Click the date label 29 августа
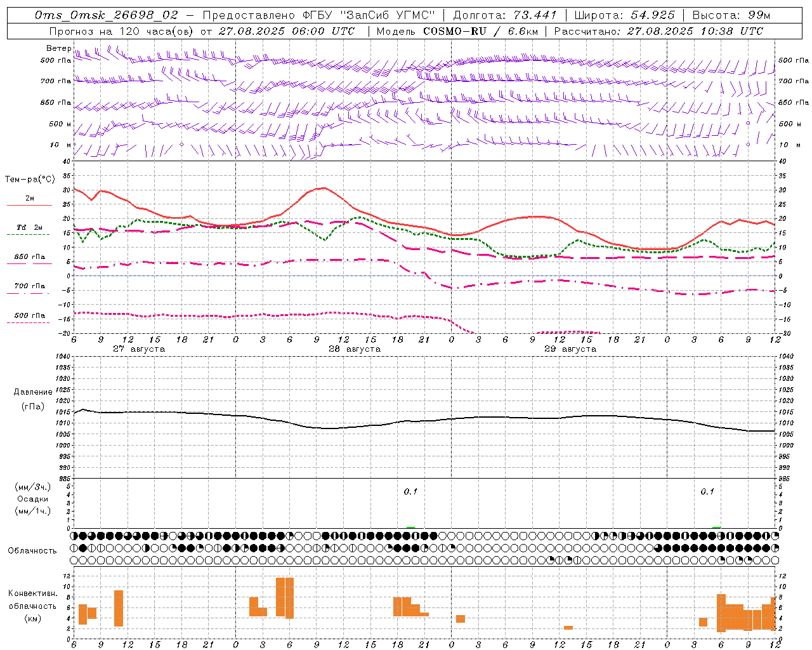Screen dimensions: 812x650 [x=570, y=349]
